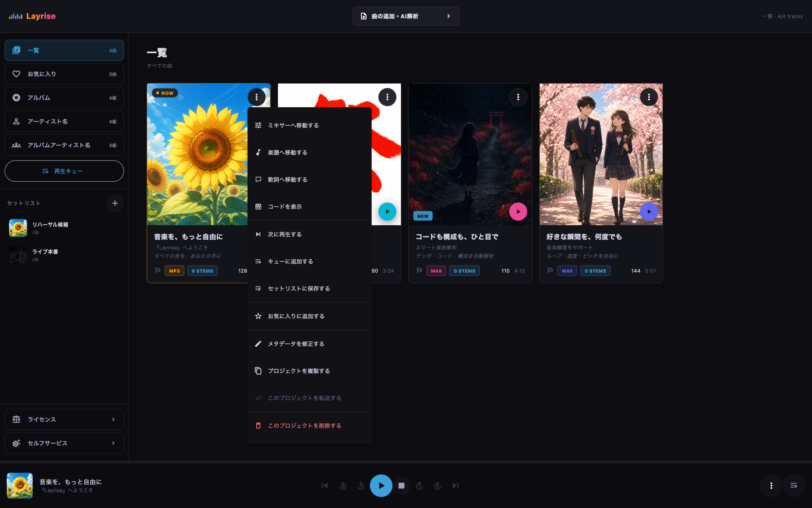The height and width of the screenshot is (508, 812).
Task: Skip to next track in player
Action: (x=455, y=485)
